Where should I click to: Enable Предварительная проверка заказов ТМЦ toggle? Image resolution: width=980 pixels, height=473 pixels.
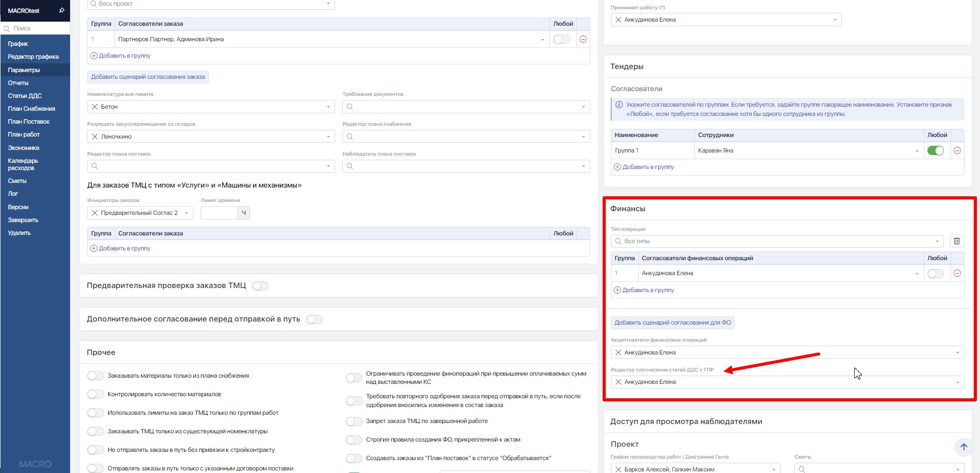coord(260,286)
